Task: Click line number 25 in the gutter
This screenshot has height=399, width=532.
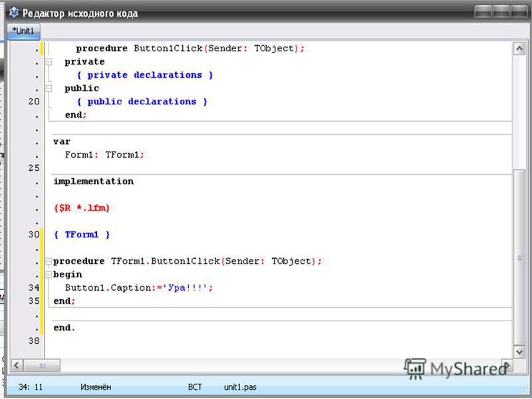Action: [34, 168]
